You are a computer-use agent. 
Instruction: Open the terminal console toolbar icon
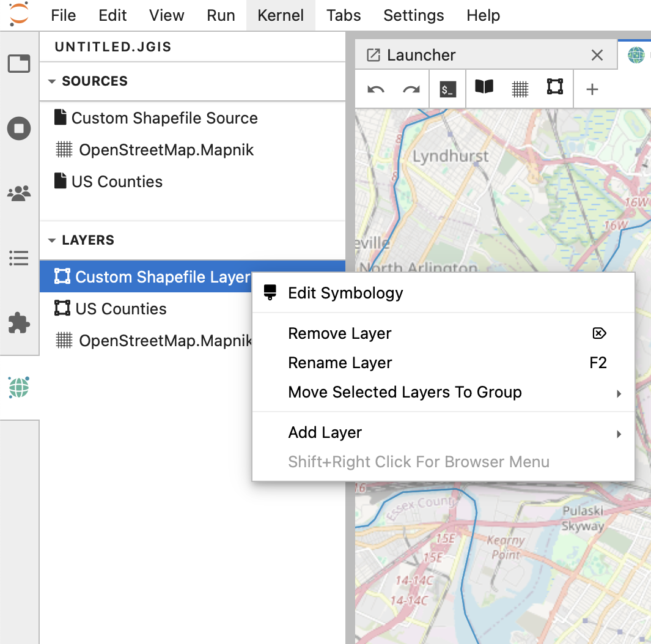pos(447,89)
